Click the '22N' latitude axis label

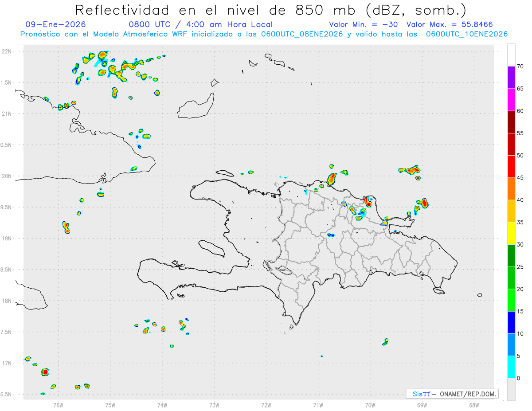[7, 51]
